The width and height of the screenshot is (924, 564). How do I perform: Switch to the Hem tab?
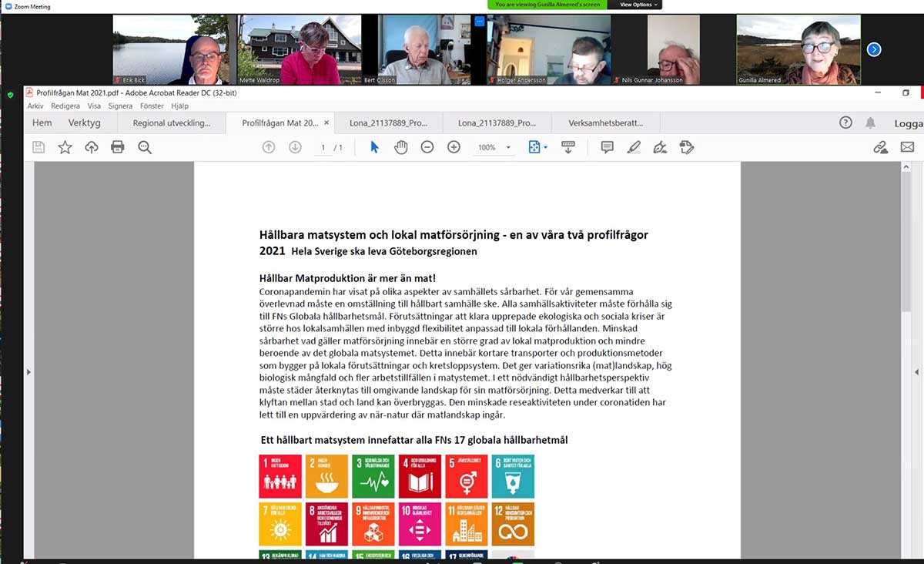pyautogui.click(x=42, y=123)
